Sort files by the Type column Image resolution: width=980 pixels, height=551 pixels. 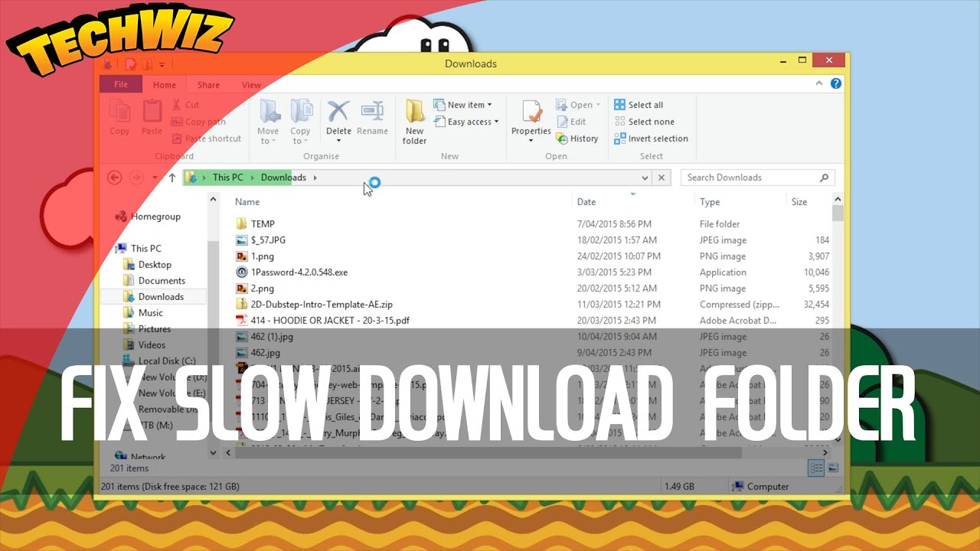710,202
